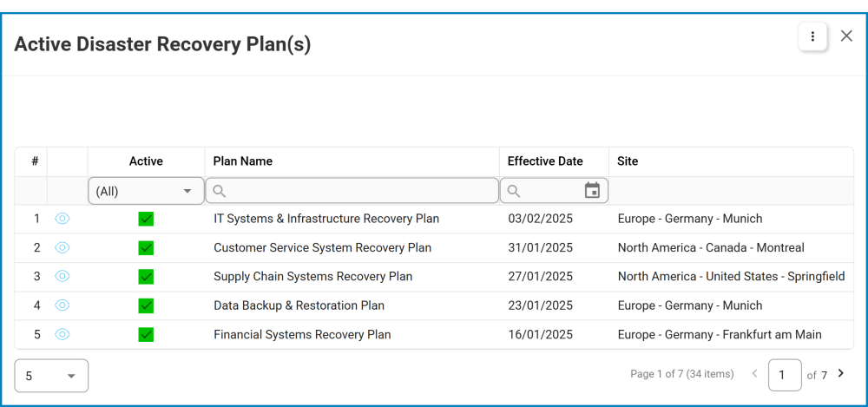Go to the next page arrow

click(840, 374)
